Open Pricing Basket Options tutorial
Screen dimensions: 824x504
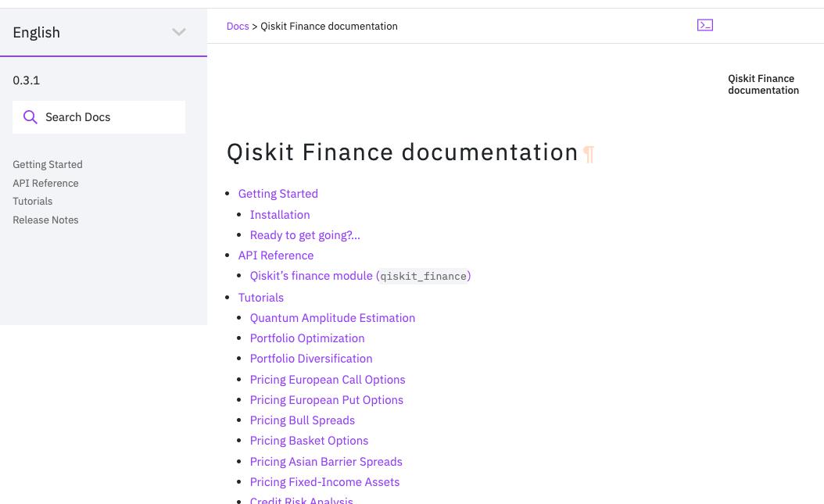309,441
